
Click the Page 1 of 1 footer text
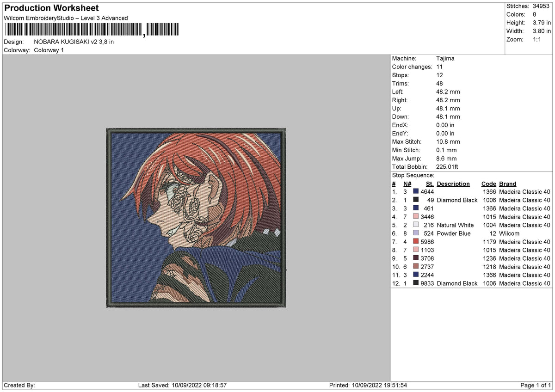click(x=536, y=386)
